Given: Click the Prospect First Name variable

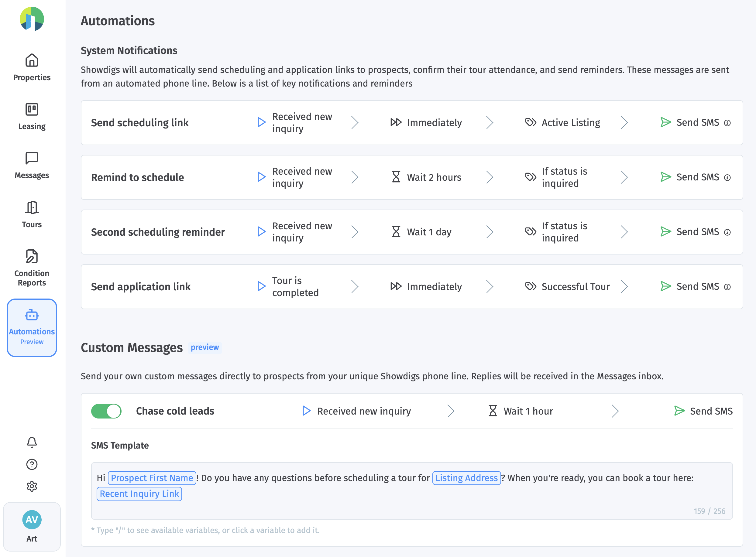Looking at the screenshot, I should (x=152, y=478).
